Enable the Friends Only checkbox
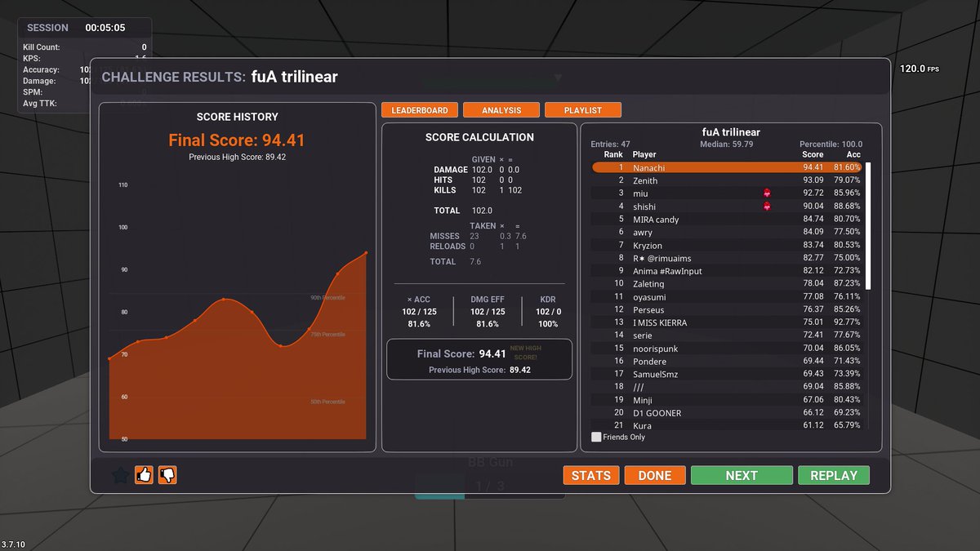Viewport: 980px width, 551px height. (596, 438)
